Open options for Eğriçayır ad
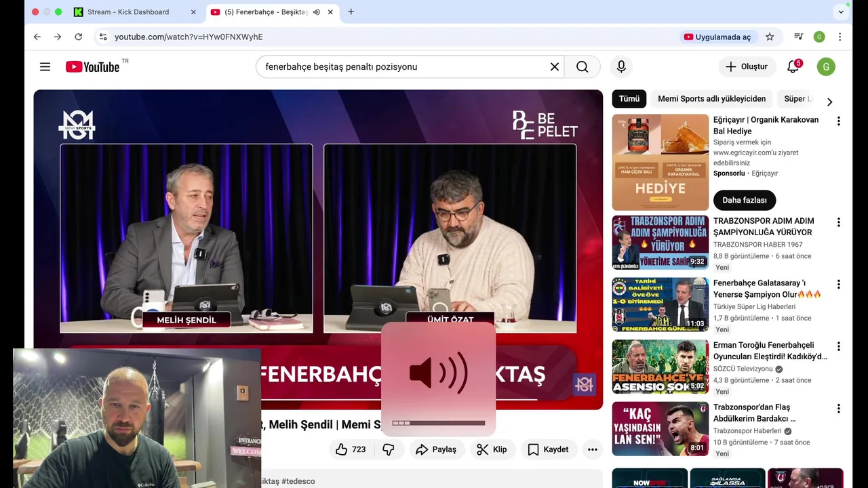Screen dimensions: 868x488 click(x=838, y=121)
